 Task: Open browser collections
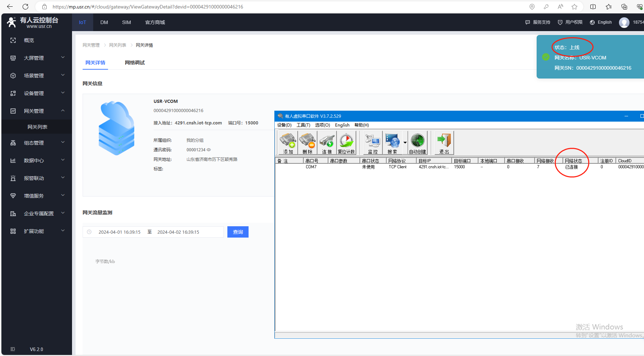624,7
